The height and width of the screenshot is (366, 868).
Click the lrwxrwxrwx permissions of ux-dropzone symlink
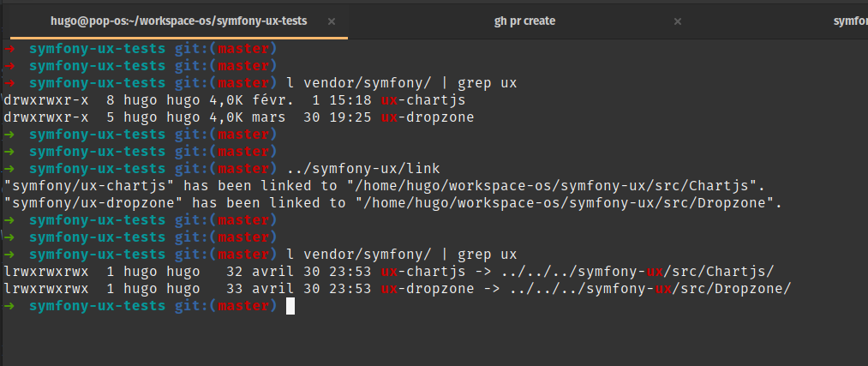46,289
